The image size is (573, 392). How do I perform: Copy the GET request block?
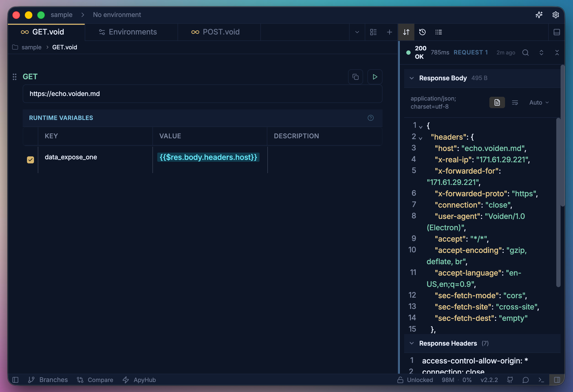coord(356,77)
